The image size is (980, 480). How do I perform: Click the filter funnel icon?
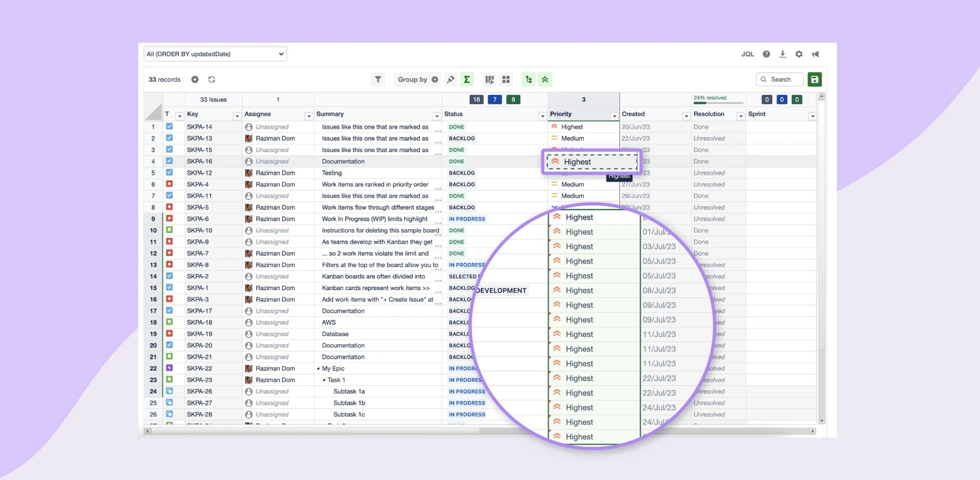(x=378, y=80)
